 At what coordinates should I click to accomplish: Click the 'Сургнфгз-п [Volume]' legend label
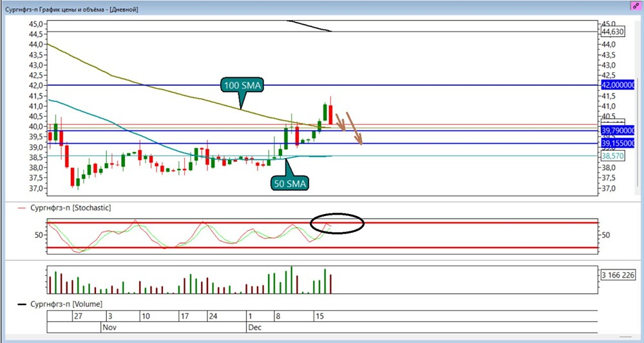[66, 304]
